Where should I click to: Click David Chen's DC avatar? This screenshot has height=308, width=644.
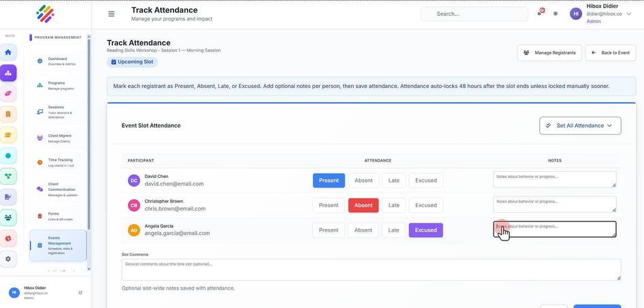tap(134, 180)
